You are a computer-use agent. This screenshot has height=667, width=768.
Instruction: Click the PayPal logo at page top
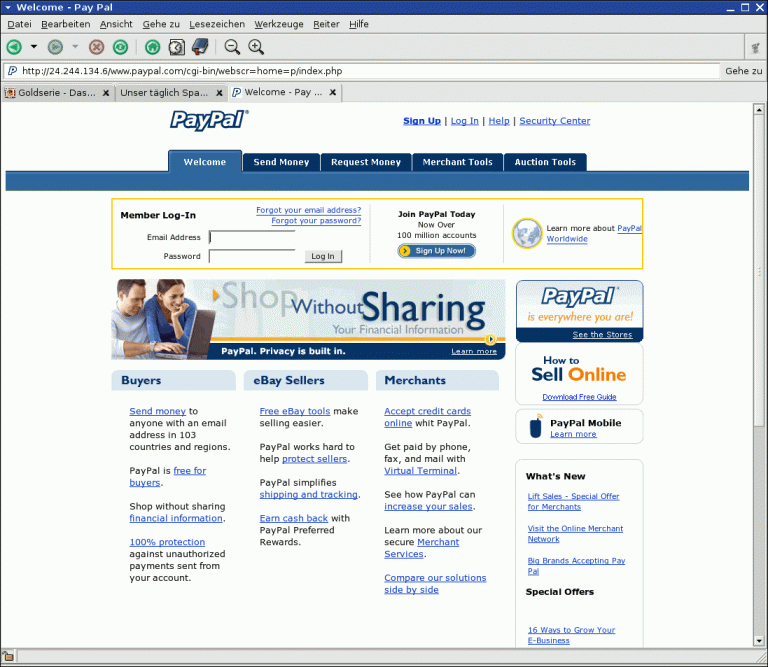(209, 120)
